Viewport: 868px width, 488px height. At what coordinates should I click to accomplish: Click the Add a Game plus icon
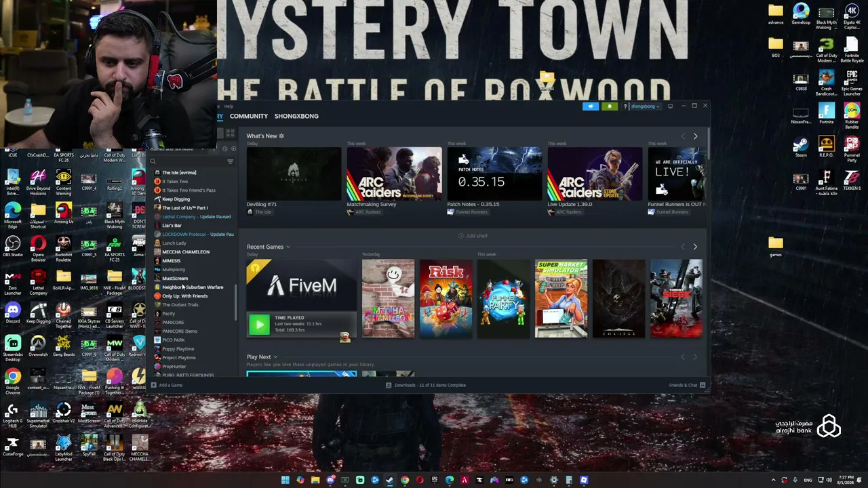coord(153,385)
